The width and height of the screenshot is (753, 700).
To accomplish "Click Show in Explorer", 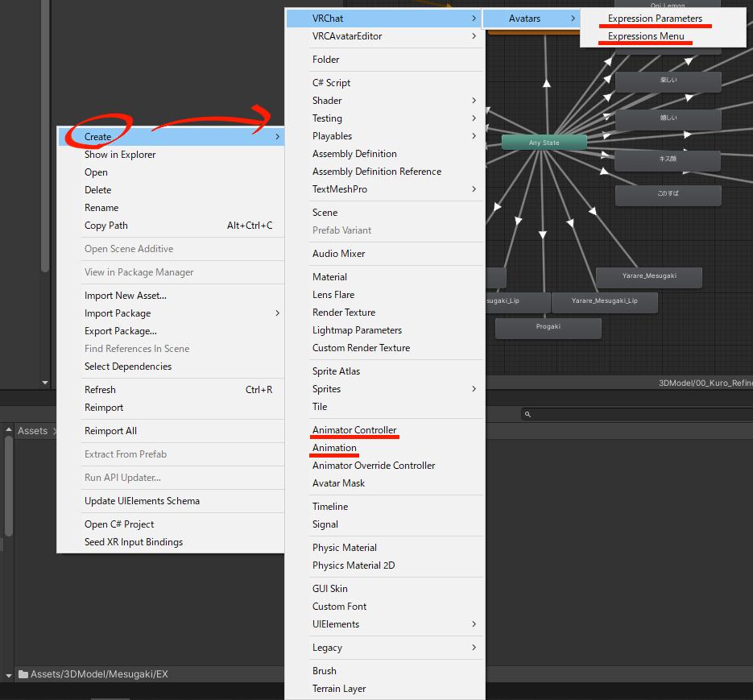I will (x=120, y=155).
